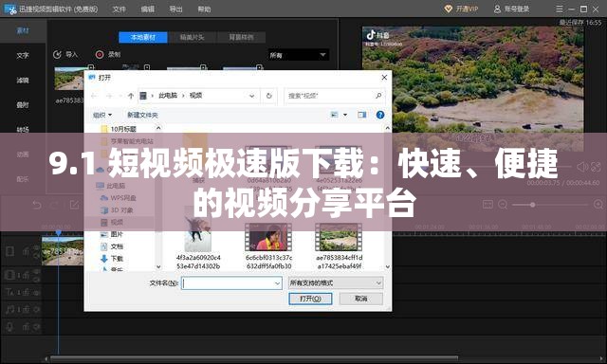The image size is (607, 364).
Task: Select the ae78538 media thumbnail in library
Action: click(x=69, y=79)
